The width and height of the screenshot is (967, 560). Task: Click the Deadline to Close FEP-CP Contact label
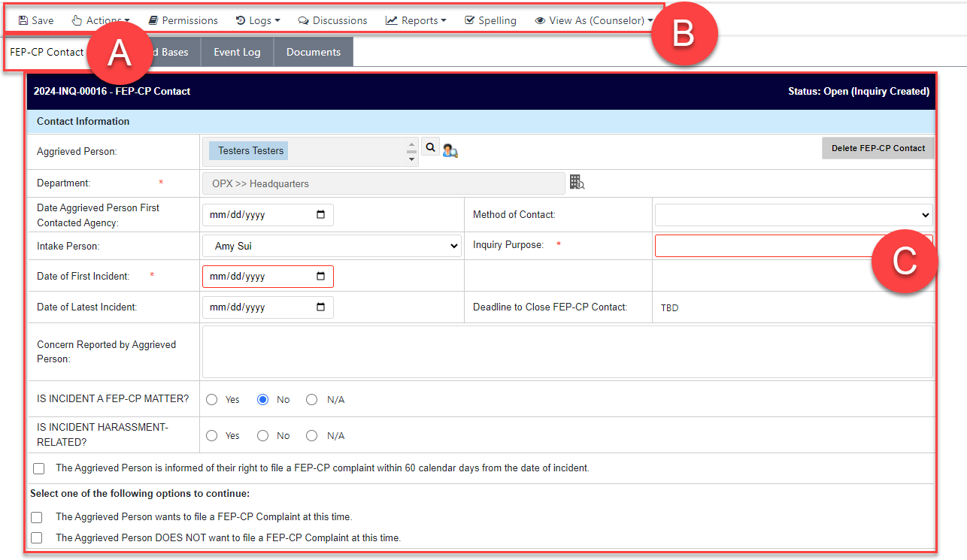(x=550, y=307)
